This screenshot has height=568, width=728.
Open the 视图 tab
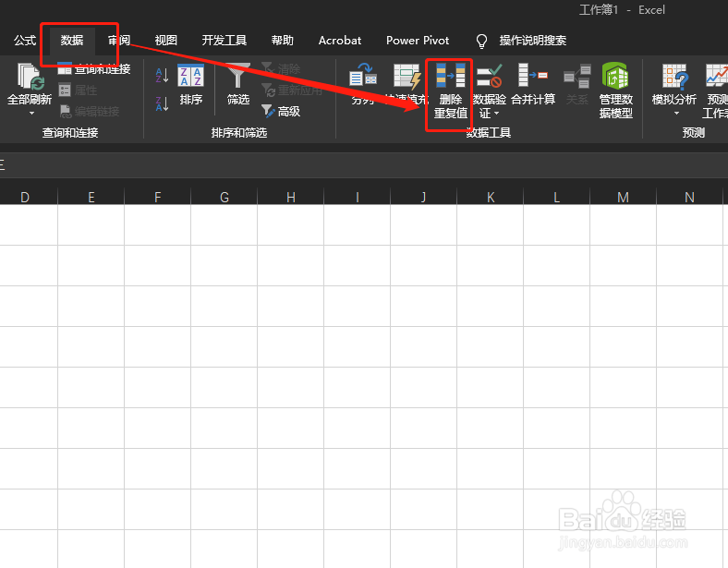pos(165,41)
